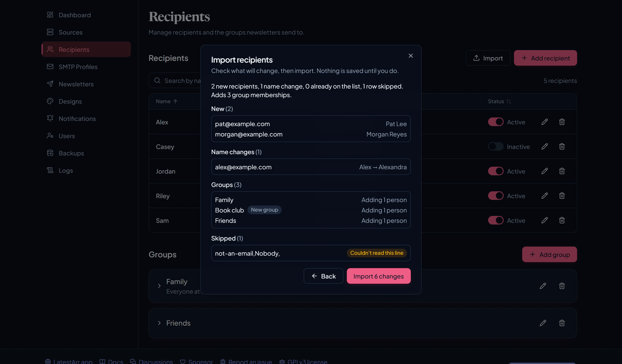This screenshot has width=622, height=364.
Task: Open Designs in sidebar
Action: (x=86, y=101)
